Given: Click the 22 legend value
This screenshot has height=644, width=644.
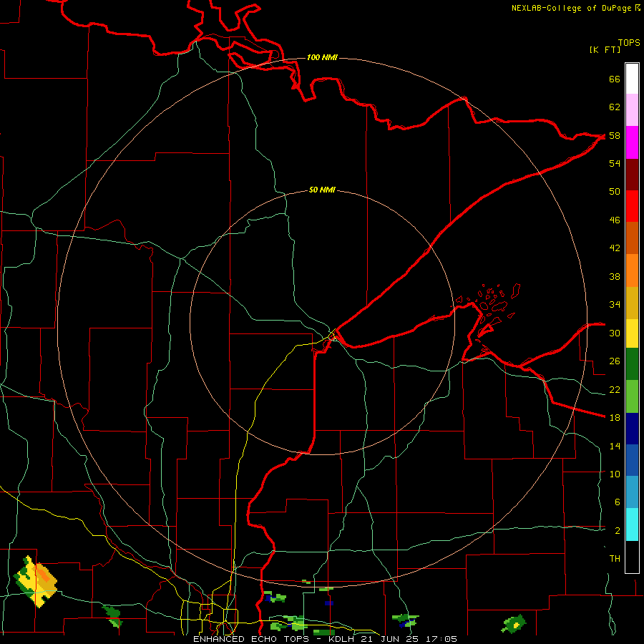Looking at the screenshot, I should pos(615,389).
